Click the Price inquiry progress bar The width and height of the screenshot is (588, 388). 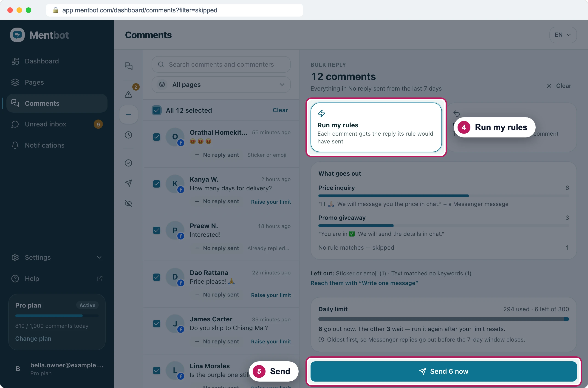click(x=443, y=196)
